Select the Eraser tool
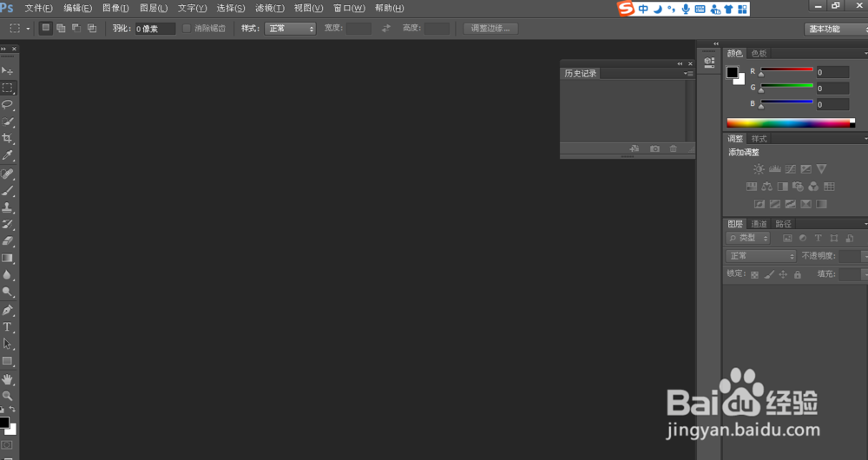 tap(7, 241)
